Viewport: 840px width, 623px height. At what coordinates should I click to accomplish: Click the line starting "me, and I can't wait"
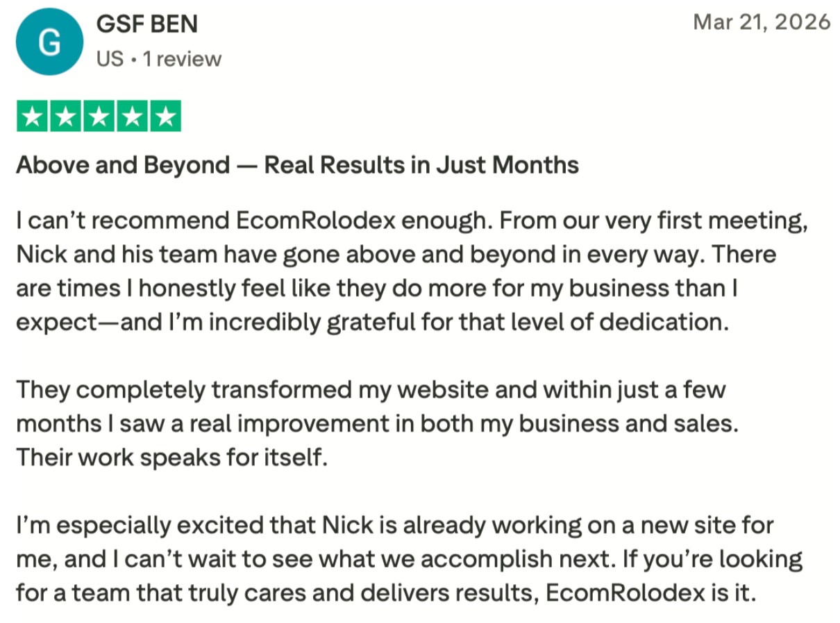coord(410,559)
